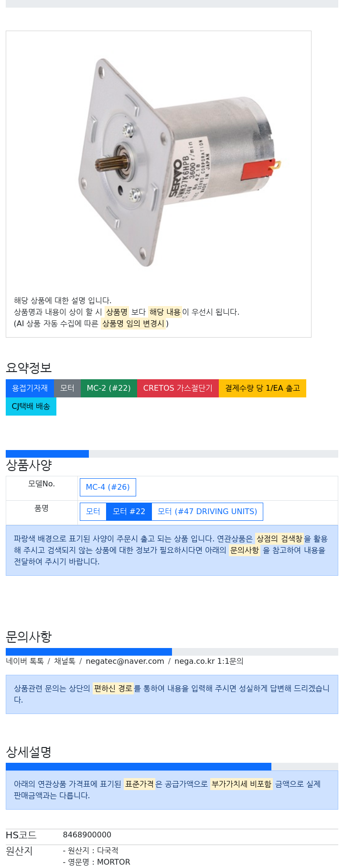Select the 용접기자재 blue tag
The image size is (344, 868).
click(x=30, y=388)
